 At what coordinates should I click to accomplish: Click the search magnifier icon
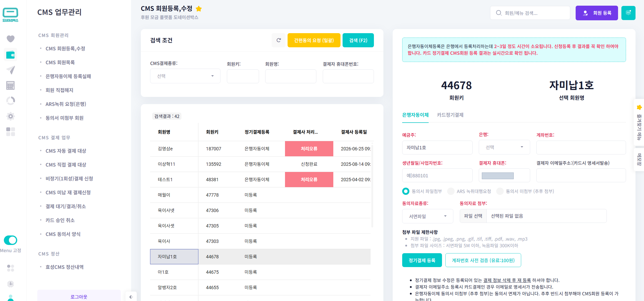499,13
